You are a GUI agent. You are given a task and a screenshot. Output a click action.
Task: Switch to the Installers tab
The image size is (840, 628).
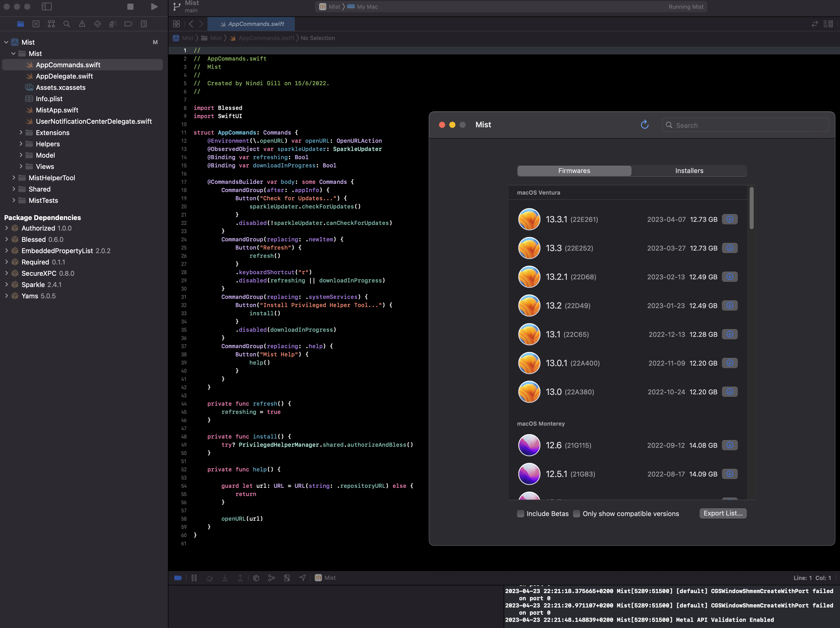pos(689,171)
